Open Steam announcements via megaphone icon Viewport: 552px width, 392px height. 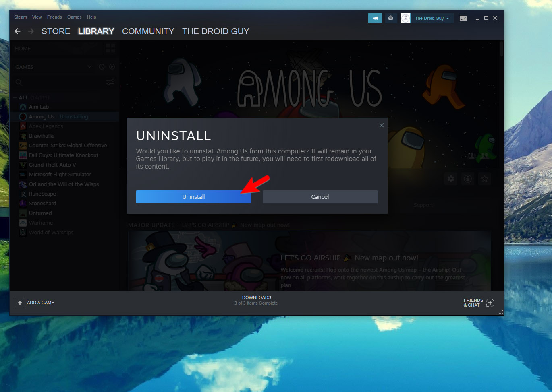click(x=375, y=18)
